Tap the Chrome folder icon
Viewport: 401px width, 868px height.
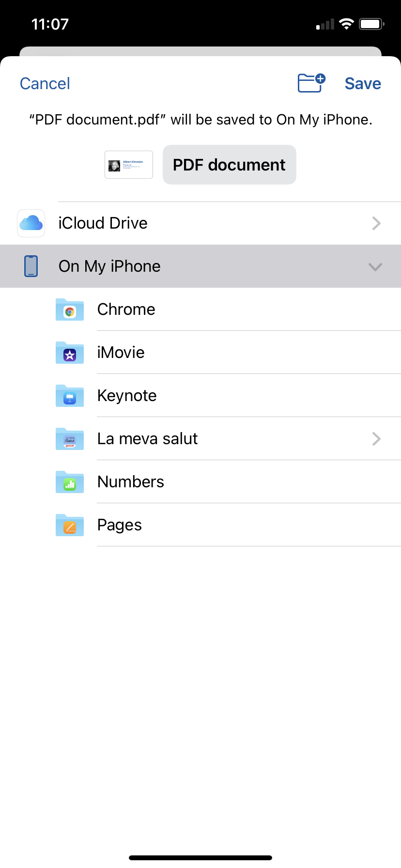click(70, 310)
